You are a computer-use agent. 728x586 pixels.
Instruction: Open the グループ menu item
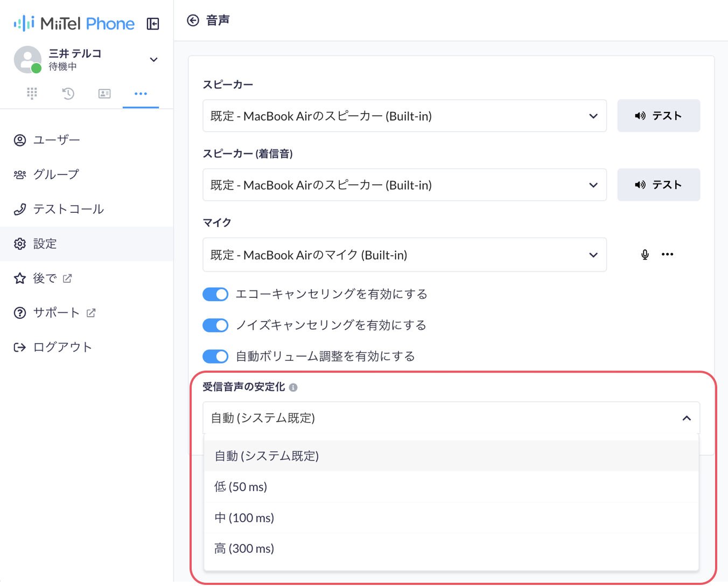point(87,175)
